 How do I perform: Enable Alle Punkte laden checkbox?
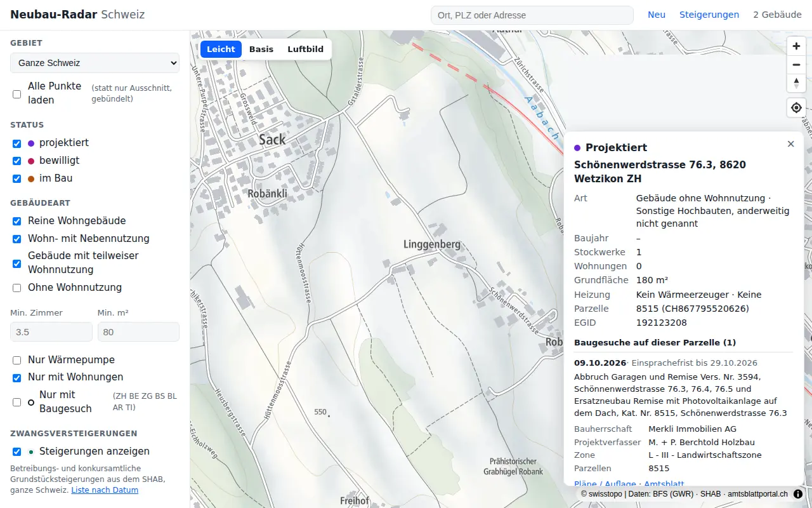pyautogui.click(x=17, y=94)
